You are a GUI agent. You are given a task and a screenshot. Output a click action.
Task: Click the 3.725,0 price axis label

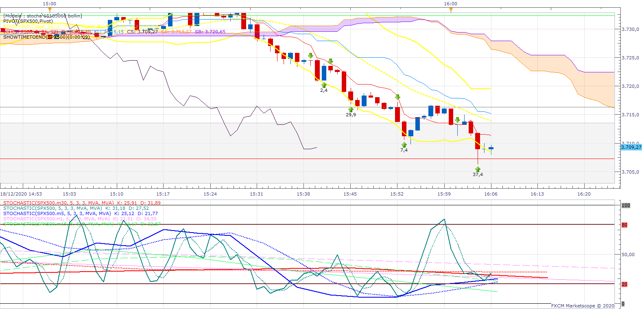630,58
